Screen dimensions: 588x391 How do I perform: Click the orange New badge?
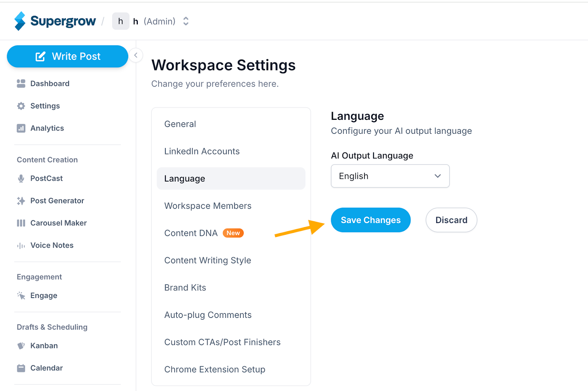tap(233, 233)
